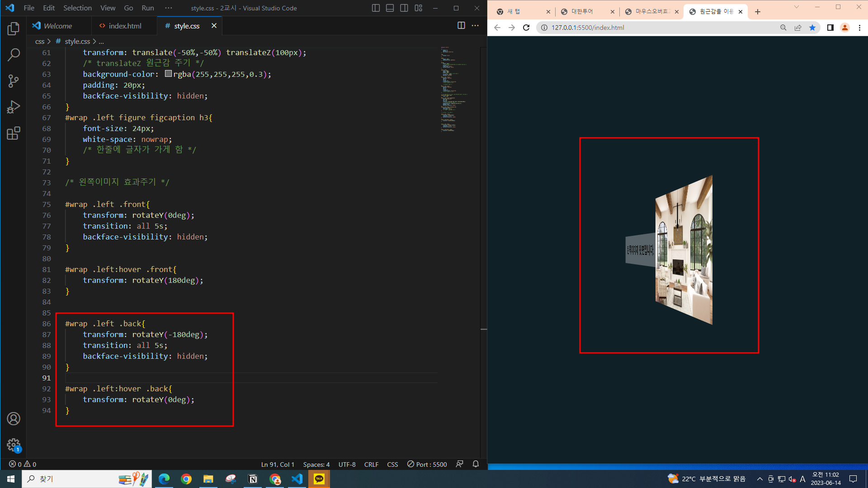Open the Explorer view in activity bar
The height and width of the screenshot is (488, 868).
tap(14, 29)
